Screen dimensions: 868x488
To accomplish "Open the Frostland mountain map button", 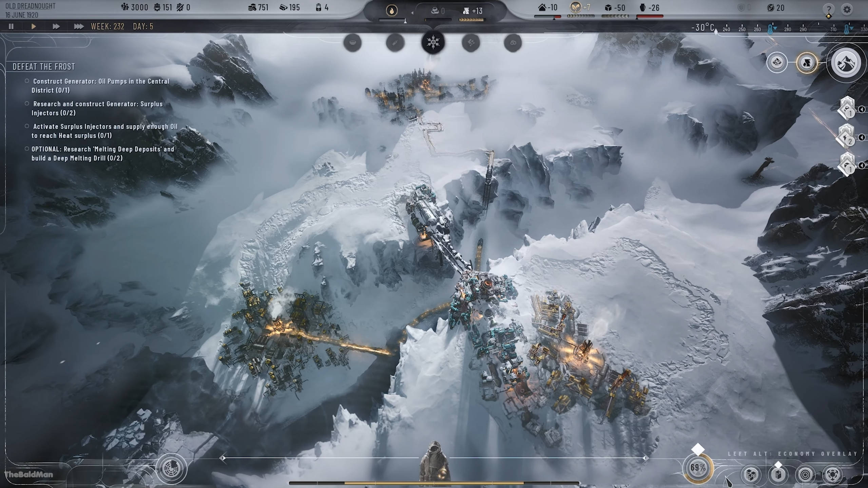I will 846,63.
